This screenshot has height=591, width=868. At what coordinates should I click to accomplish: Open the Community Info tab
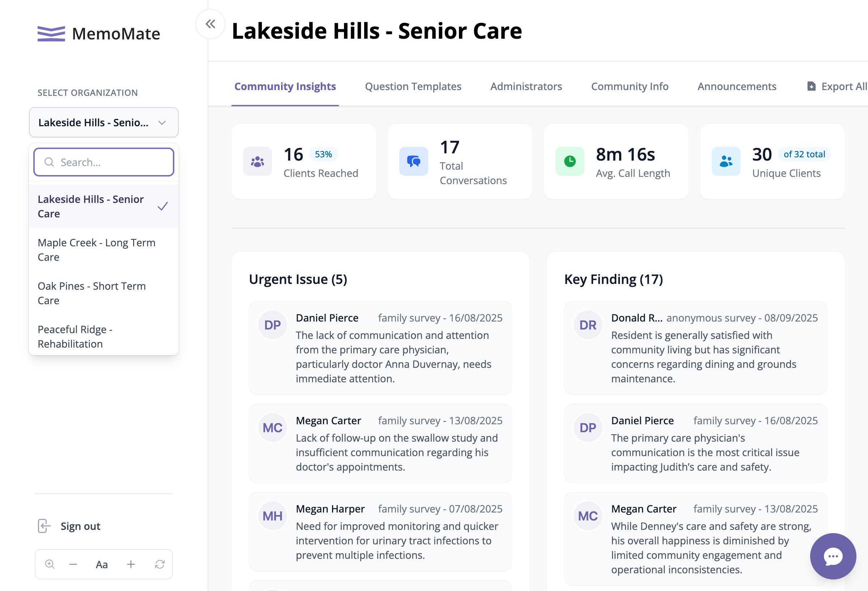pos(630,86)
